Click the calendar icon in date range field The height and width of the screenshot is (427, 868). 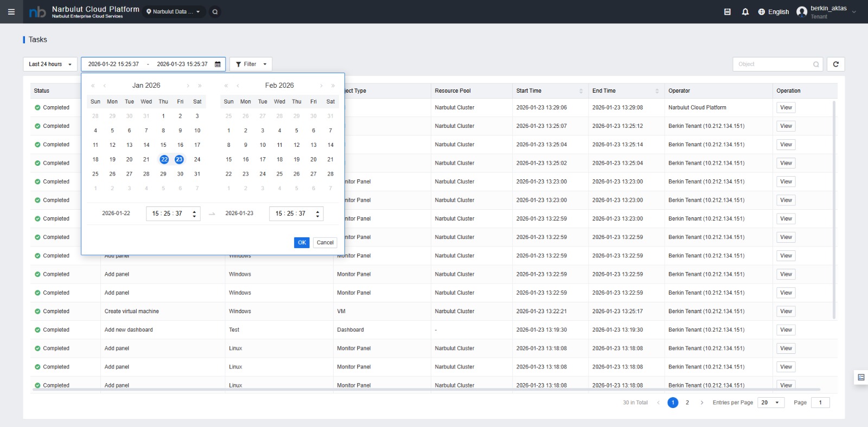pos(218,64)
